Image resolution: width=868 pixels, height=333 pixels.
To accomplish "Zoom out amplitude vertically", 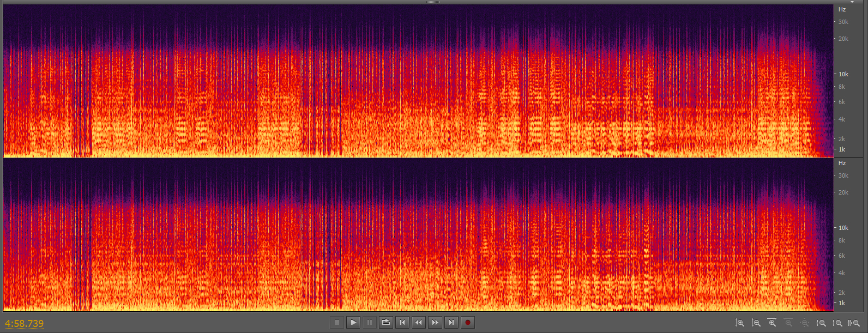I will tap(756, 323).
